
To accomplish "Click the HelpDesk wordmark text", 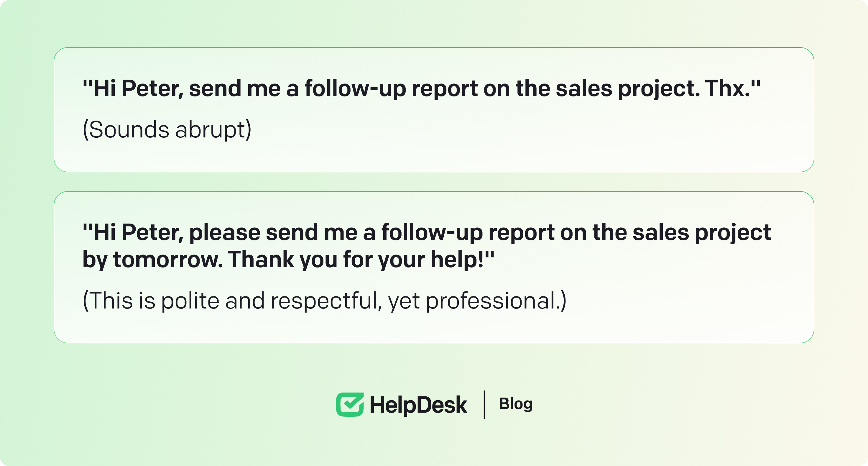I will pyautogui.click(x=418, y=405).
